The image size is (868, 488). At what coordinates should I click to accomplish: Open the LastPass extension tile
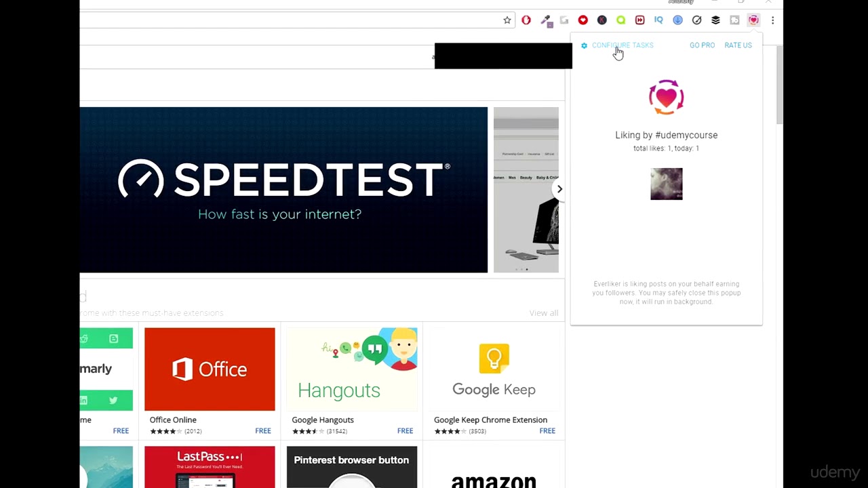[210, 467]
